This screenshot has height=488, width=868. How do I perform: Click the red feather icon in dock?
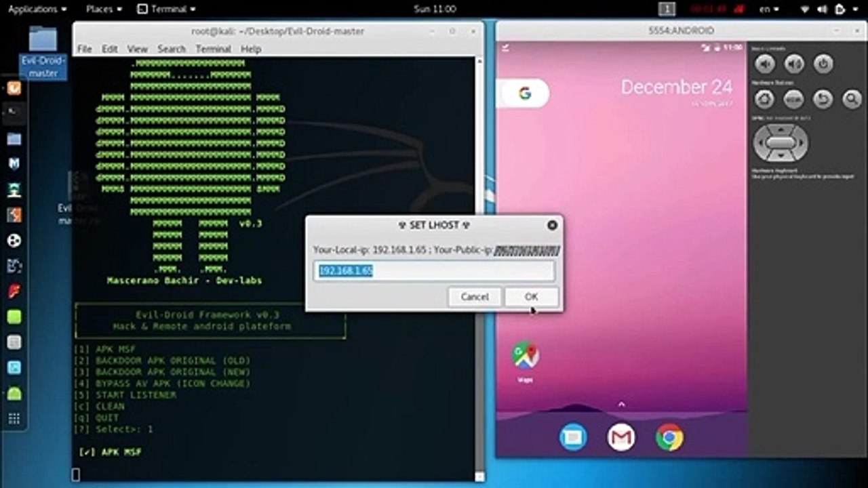(x=14, y=291)
